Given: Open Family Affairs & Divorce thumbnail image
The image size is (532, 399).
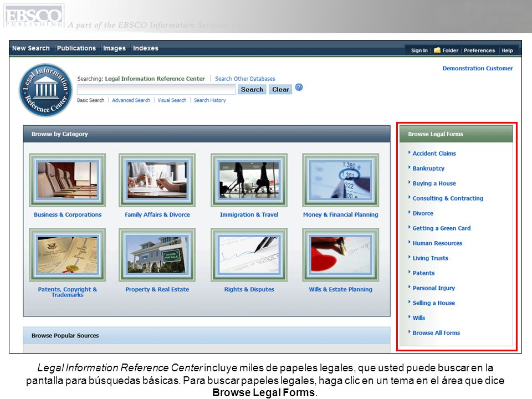Looking at the screenshot, I should [157, 180].
